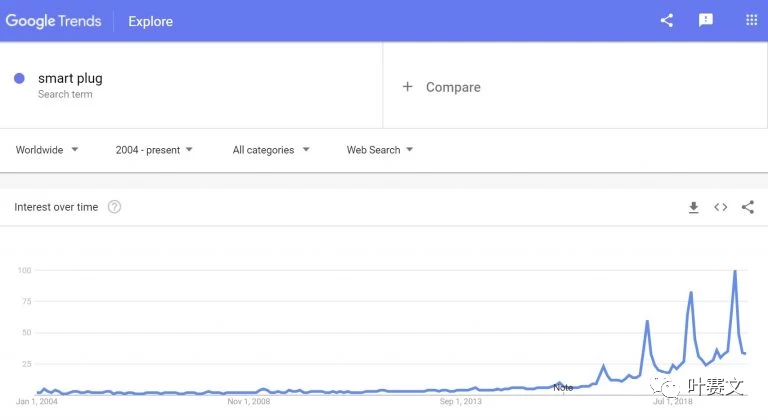Open the Web Search type dropdown
768x420 pixels.
380,150
